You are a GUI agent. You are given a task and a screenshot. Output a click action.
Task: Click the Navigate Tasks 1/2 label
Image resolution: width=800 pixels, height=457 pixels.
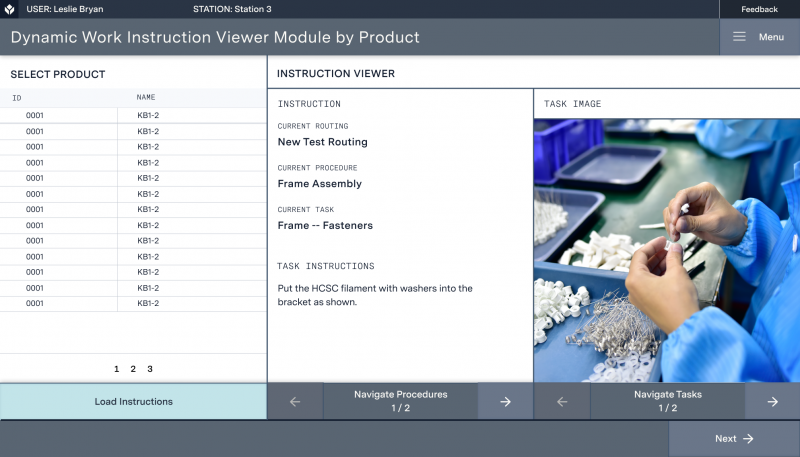click(667, 401)
